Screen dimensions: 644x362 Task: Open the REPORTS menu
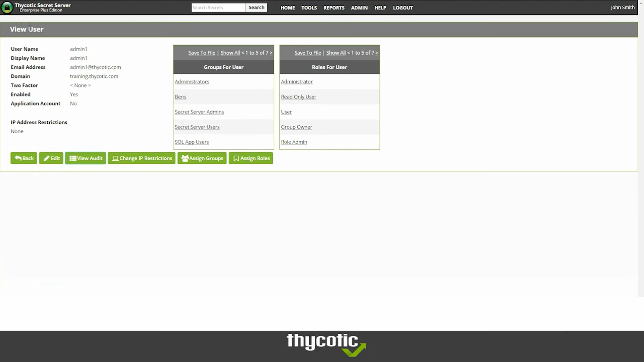click(x=334, y=8)
